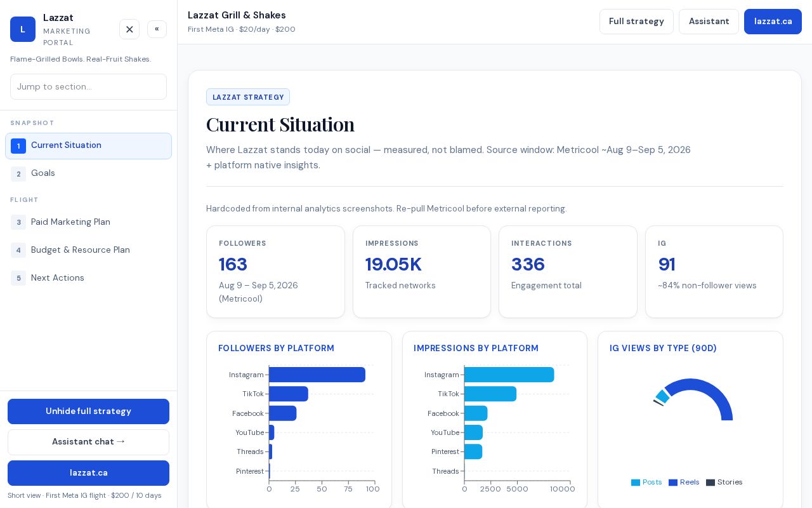This screenshot has height=508, width=812.
Task: Click Pinterest bar in Impressions chart
Action: point(473,451)
